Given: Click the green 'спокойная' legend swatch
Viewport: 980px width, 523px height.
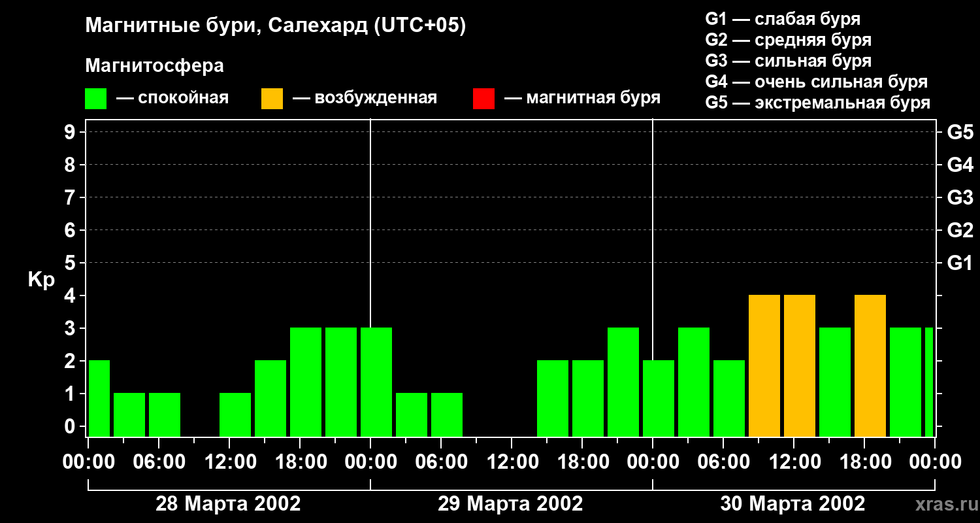Looking at the screenshot, I should click(96, 99).
